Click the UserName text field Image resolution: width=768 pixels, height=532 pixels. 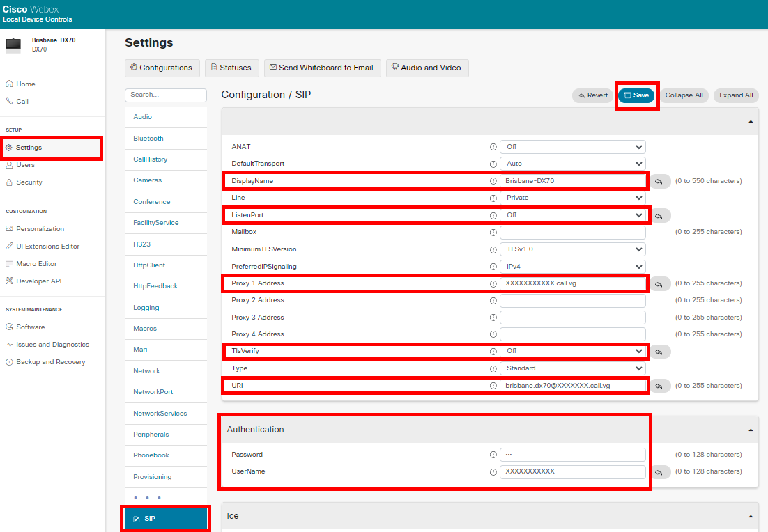573,472
